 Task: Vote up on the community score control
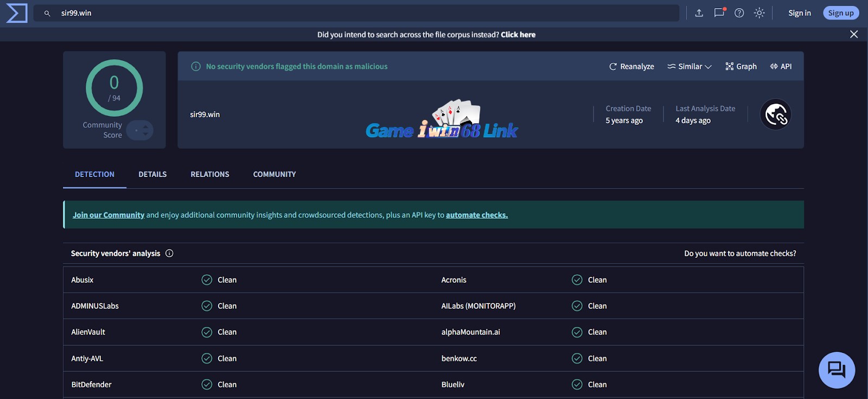pyautogui.click(x=145, y=127)
